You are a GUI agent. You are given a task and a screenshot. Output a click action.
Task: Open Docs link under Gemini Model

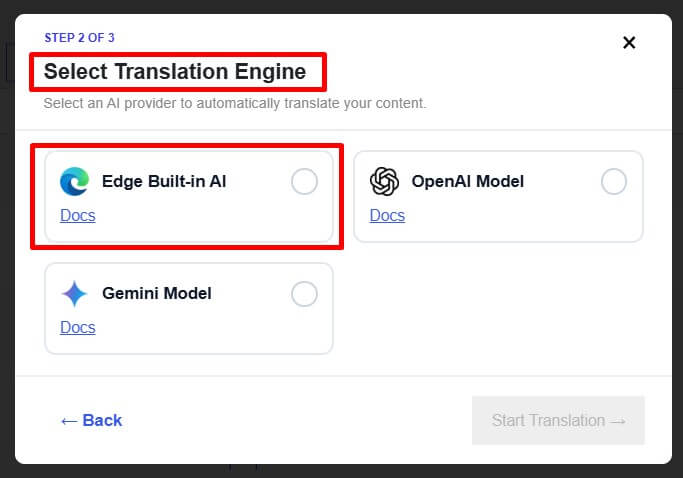[x=78, y=327]
